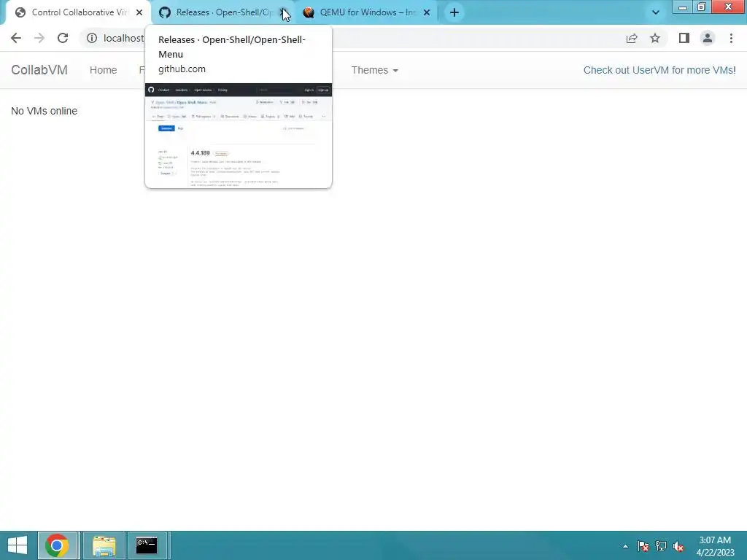Click the Open-Shell tab preview thumbnail
Screen dimensions: 747x560
click(239, 135)
